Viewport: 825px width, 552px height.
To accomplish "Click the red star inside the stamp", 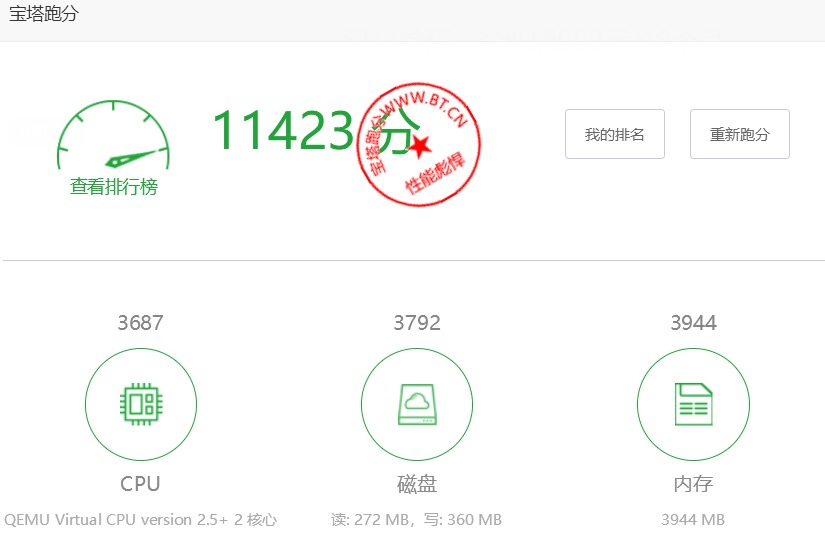I will pyautogui.click(x=421, y=146).
